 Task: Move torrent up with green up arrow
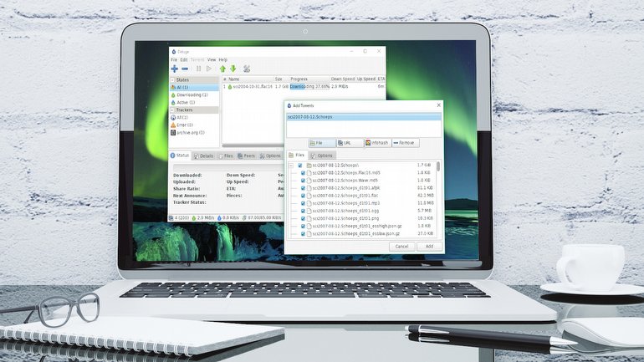click(222, 69)
